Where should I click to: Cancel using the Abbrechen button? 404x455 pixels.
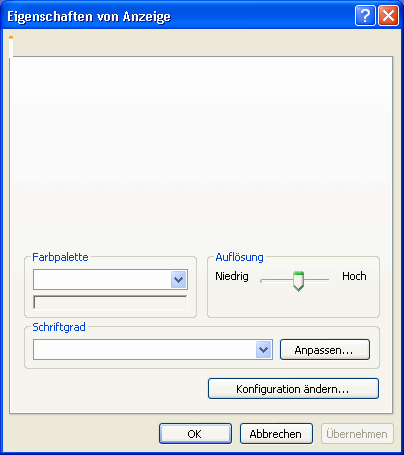[x=276, y=434]
